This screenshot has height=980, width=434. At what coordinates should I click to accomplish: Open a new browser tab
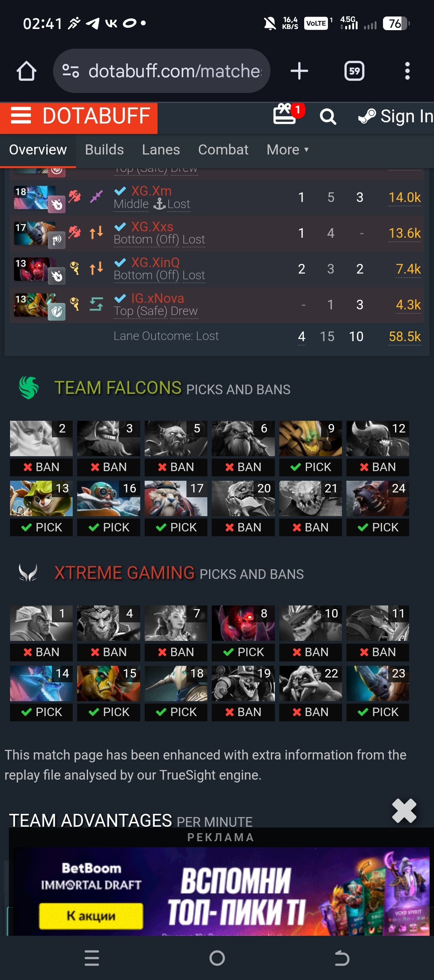(x=299, y=71)
